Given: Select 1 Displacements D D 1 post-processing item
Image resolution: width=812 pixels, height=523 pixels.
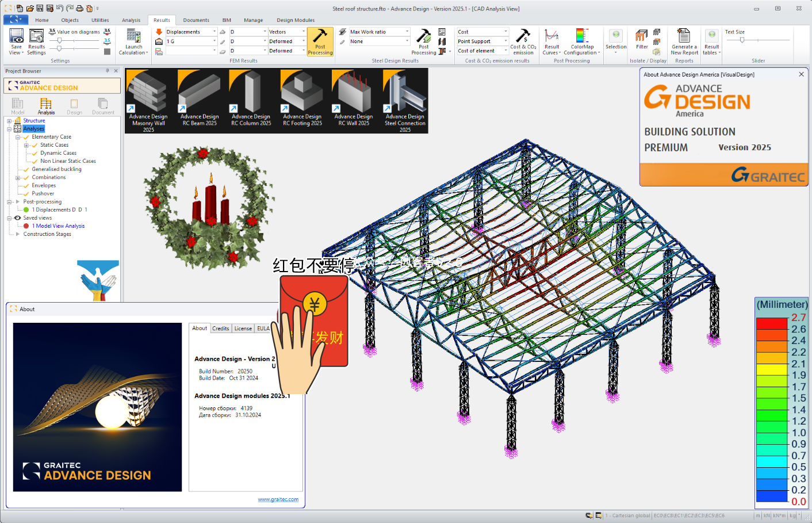Looking at the screenshot, I should [x=59, y=210].
